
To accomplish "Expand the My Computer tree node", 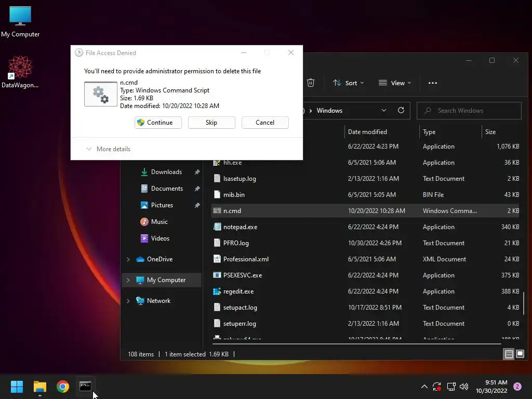I will pos(128,280).
